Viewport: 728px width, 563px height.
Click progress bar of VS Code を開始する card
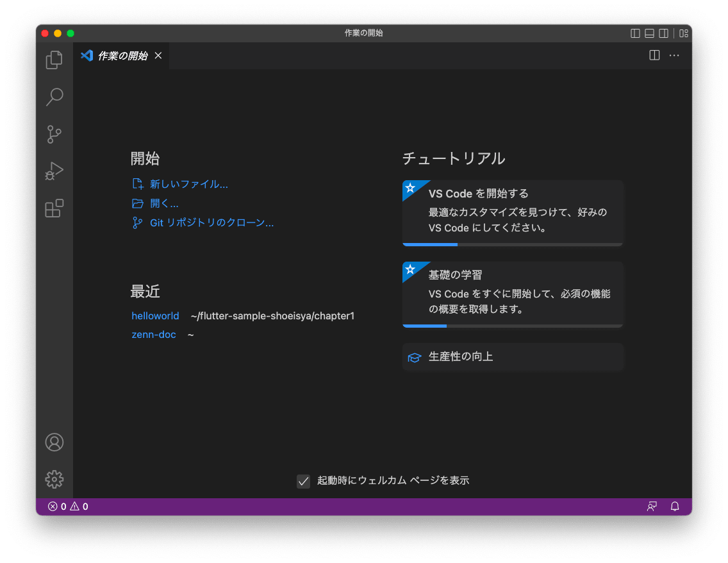pyautogui.click(x=513, y=244)
